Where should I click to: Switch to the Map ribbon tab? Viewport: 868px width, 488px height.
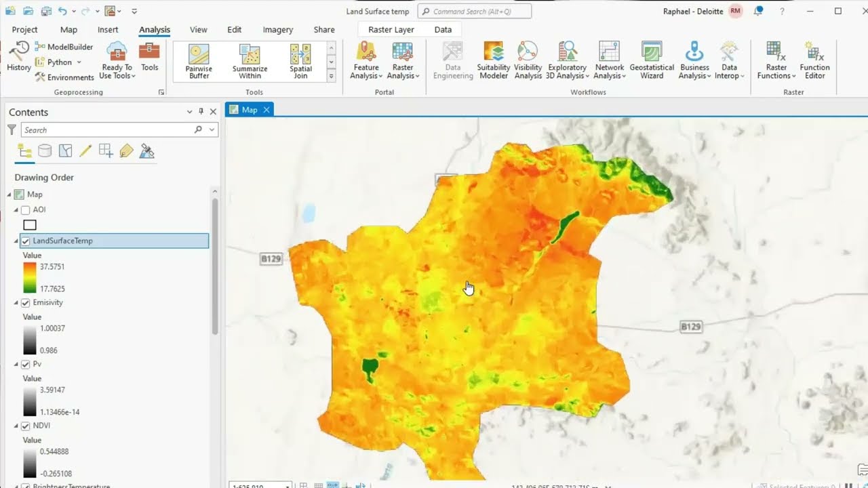click(x=68, y=30)
